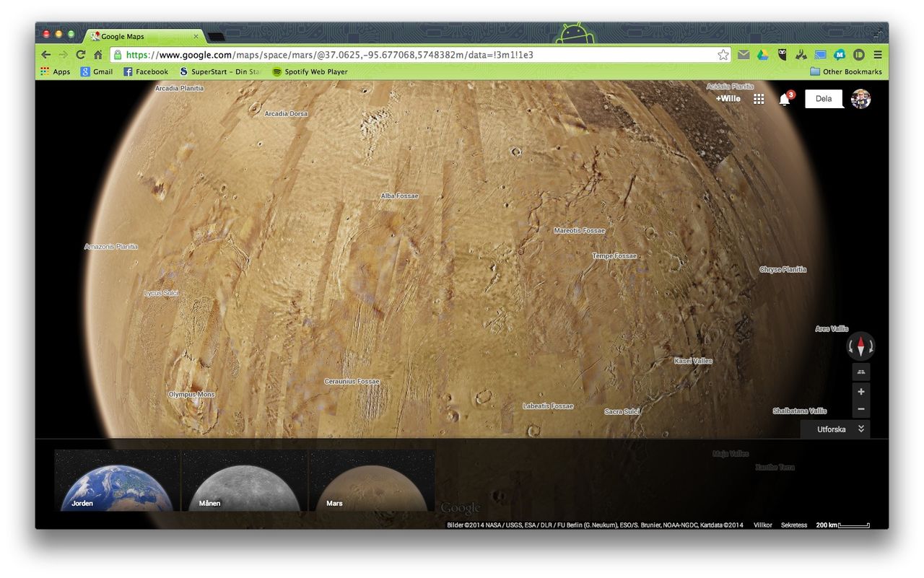Click the Dela share button
Image resolution: width=924 pixels, height=578 pixels.
tap(824, 98)
